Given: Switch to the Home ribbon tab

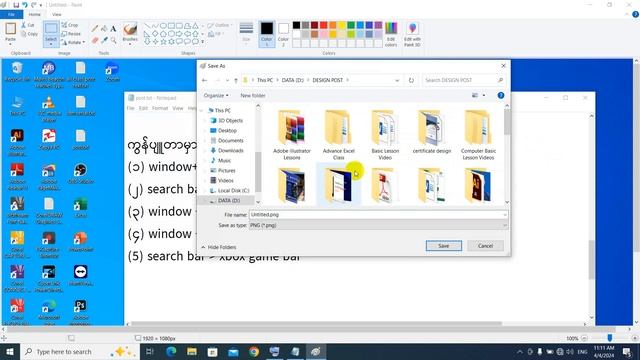Looking at the screenshot, I should coord(34,14).
